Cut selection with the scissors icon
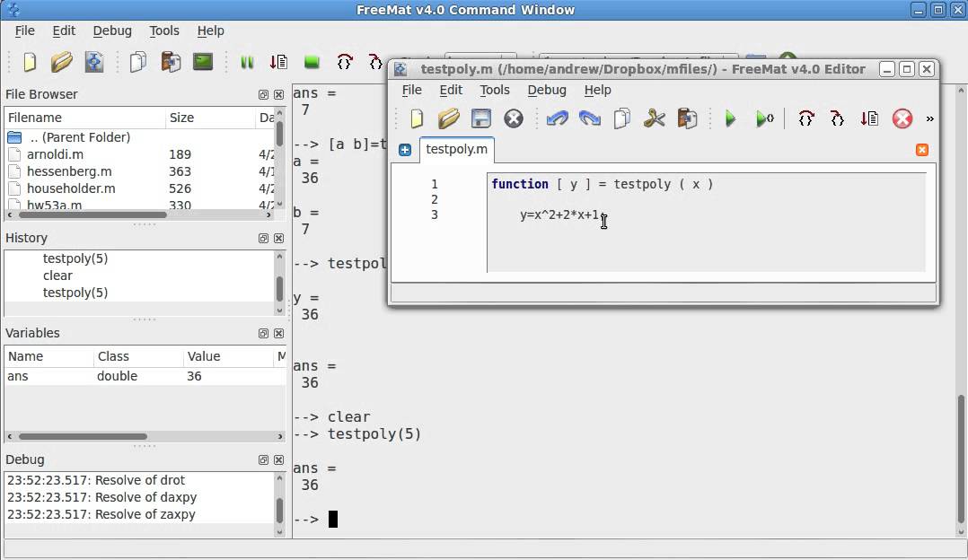 coord(655,118)
